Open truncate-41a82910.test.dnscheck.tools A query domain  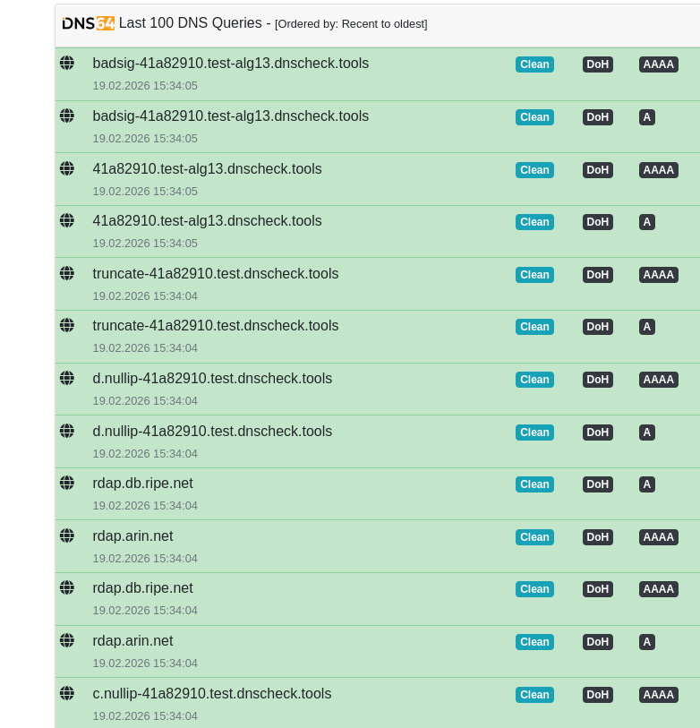pos(215,326)
